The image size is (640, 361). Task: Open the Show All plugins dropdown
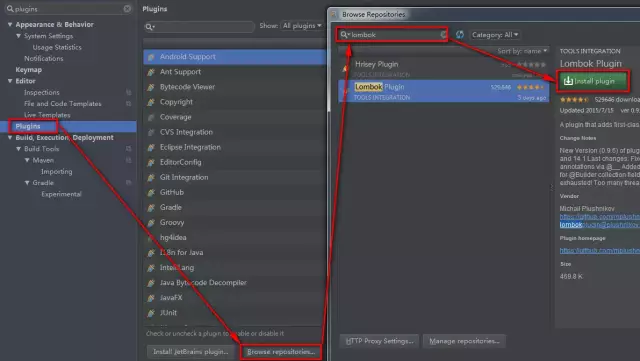pyautogui.click(x=302, y=26)
